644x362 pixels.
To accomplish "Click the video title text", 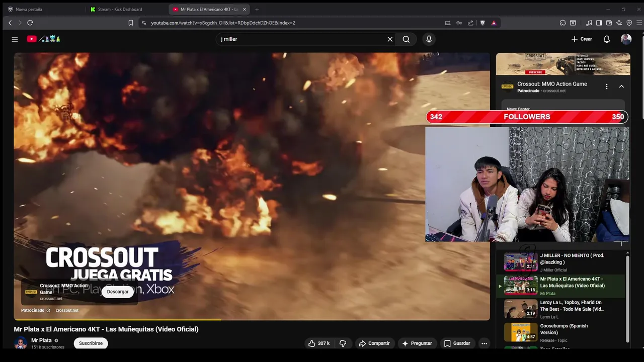I will pyautogui.click(x=106, y=329).
